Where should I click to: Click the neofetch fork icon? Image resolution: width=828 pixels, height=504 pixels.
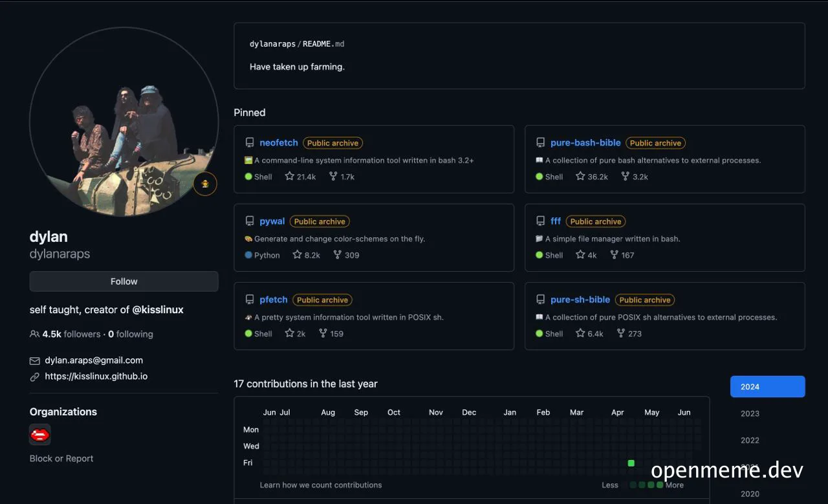[x=333, y=176]
